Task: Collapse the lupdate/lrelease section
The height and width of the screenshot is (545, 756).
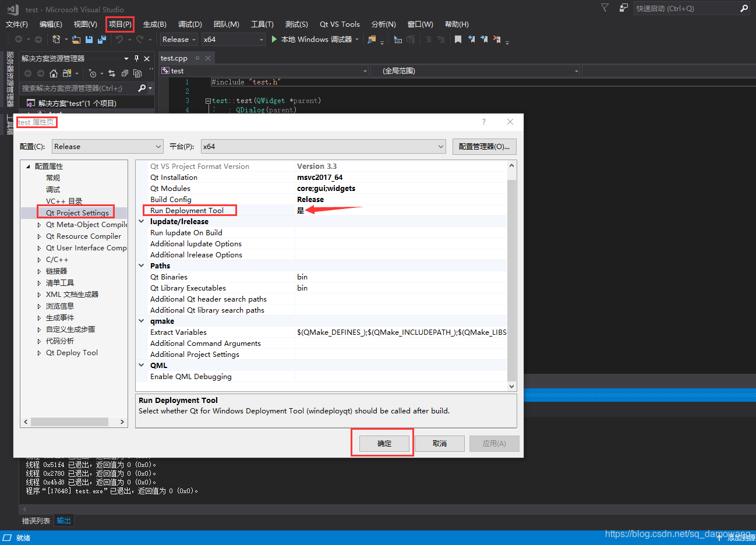Action: (142, 221)
